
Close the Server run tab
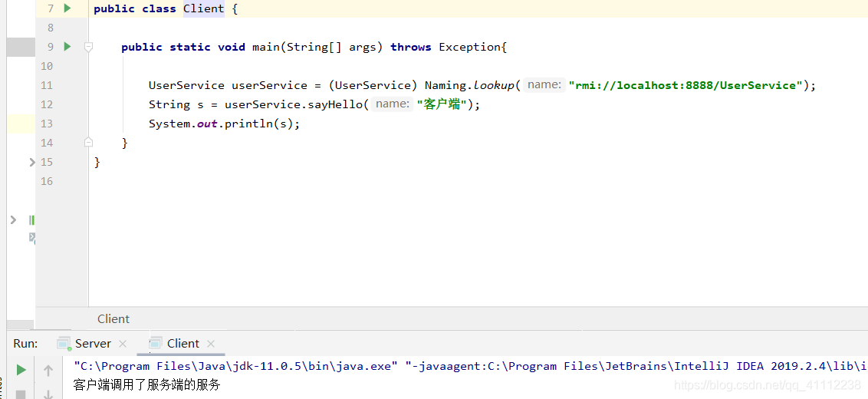[123, 344]
